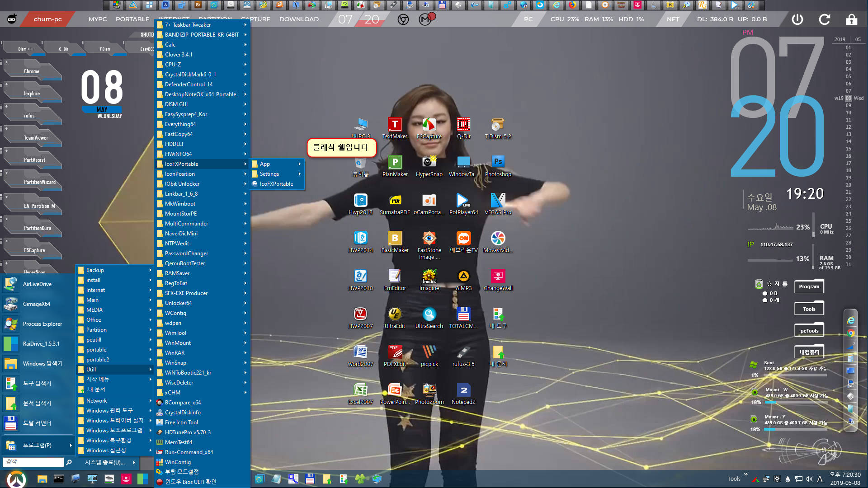Expand the IconPosition submenu
Screen dimensions: 868x488
[202, 174]
